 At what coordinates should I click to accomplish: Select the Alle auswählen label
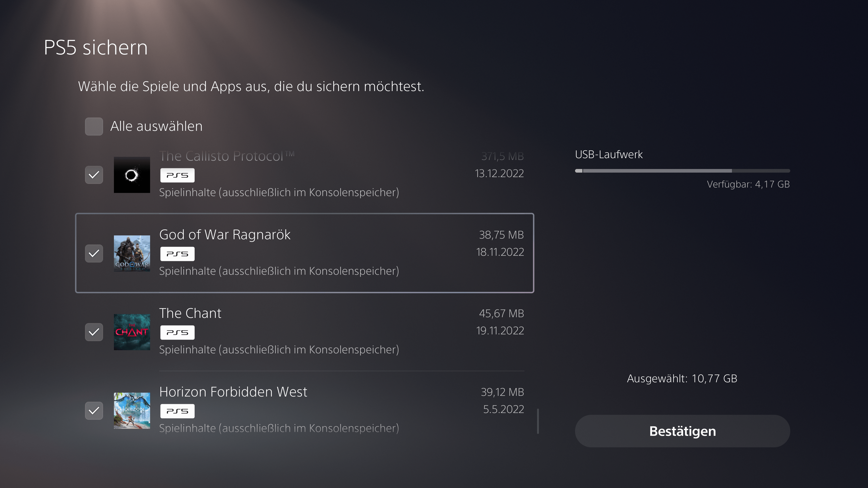tap(156, 126)
